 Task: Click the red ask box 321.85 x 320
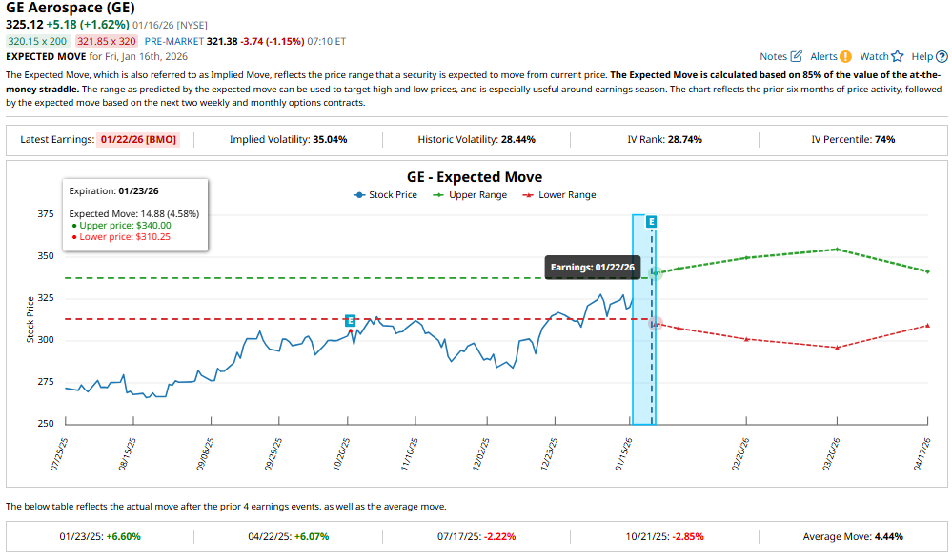(x=107, y=41)
